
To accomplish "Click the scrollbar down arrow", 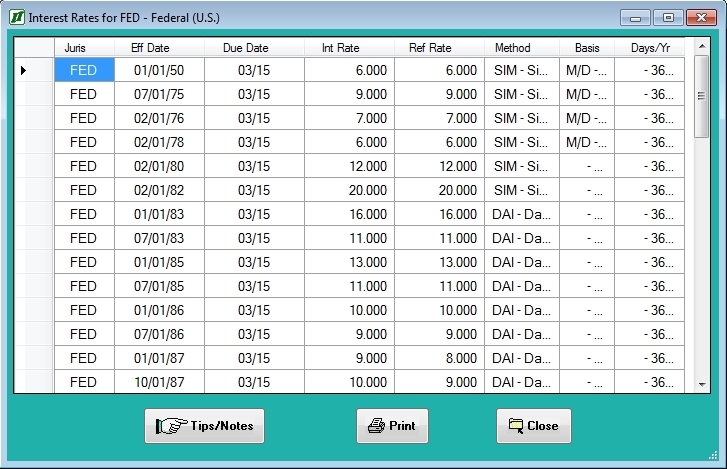I will click(702, 384).
